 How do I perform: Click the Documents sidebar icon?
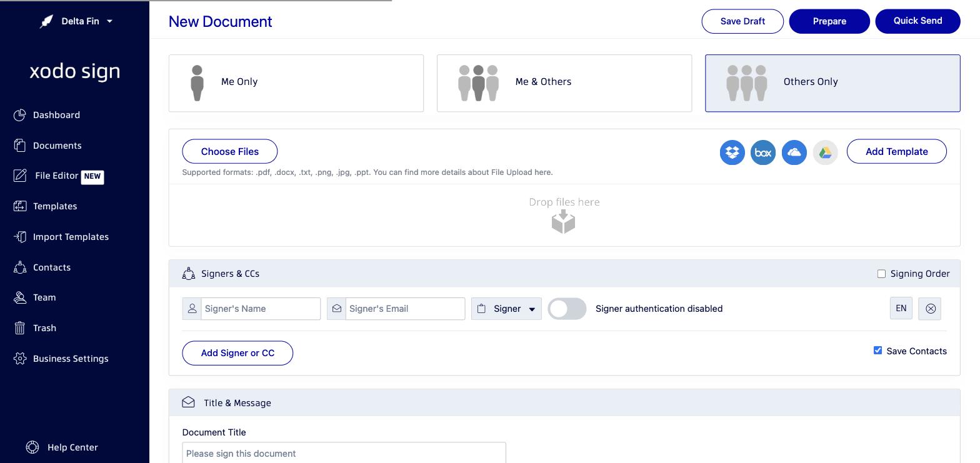(x=20, y=146)
